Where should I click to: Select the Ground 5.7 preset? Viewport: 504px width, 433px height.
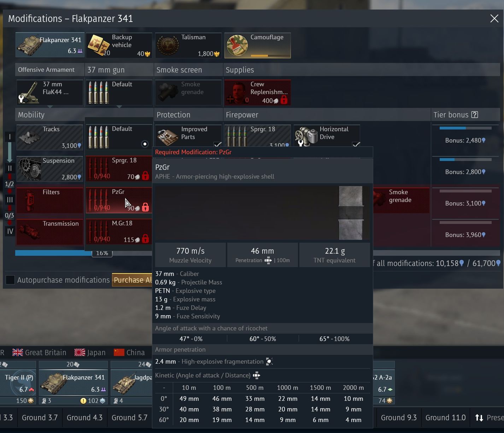pyautogui.click(x=129, y=417)
